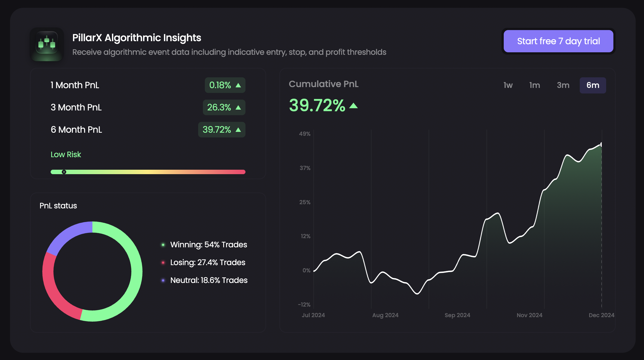Click the red Losing legend dot
The image size is (644, 360).
point(163,263)
